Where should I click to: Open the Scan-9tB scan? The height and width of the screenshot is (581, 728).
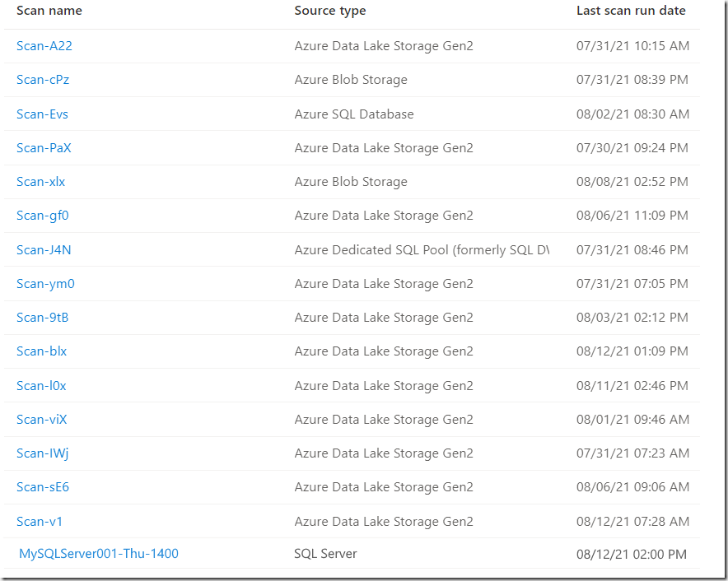[x=42, y=318]
